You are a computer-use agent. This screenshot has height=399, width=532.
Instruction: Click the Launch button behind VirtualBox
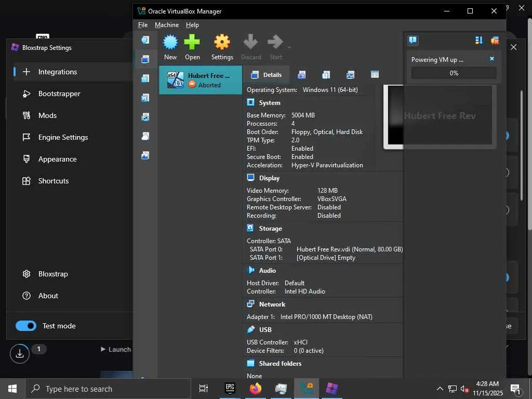(x=116, y=350)
